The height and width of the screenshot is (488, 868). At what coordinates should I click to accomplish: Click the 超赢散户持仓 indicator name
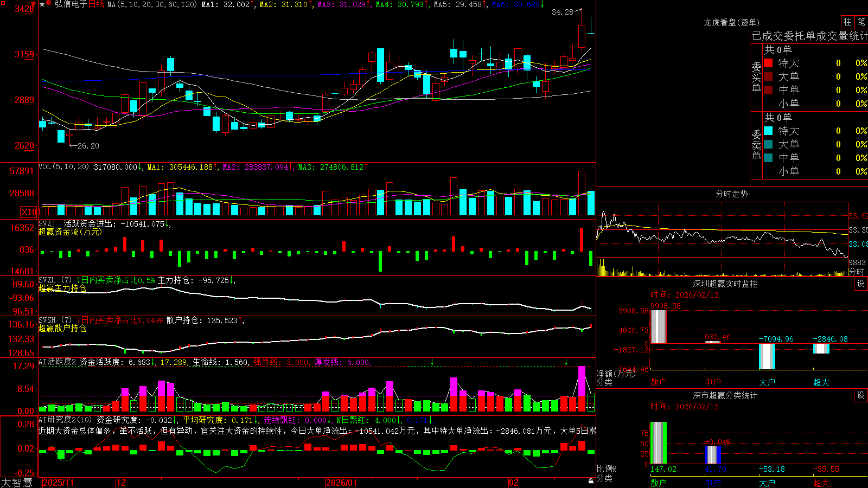[62, 328]
